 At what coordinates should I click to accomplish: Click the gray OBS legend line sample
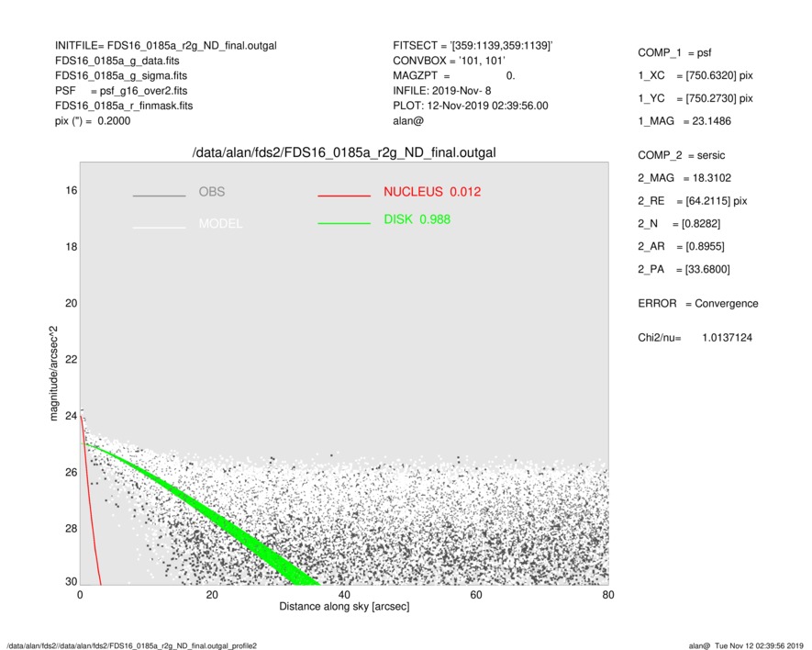159,196
